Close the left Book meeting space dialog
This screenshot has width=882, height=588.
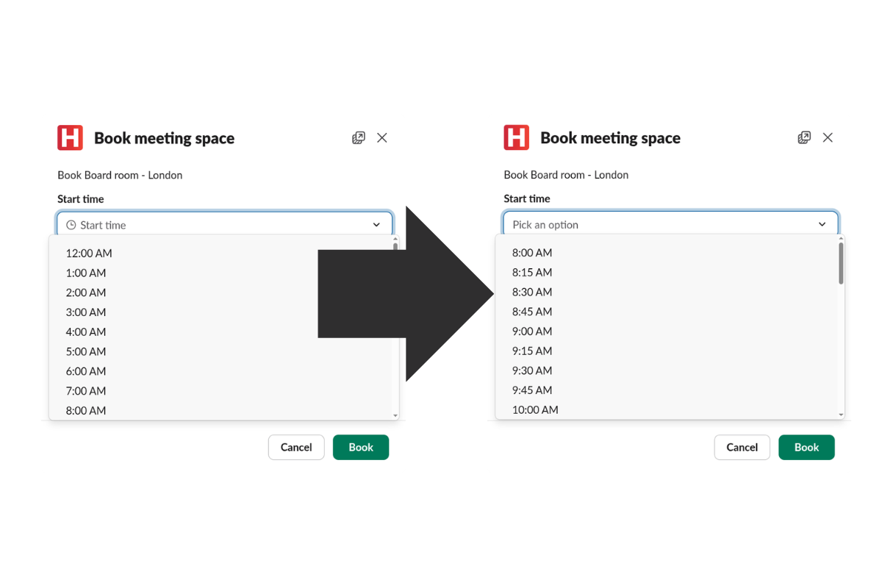(382, 138)
